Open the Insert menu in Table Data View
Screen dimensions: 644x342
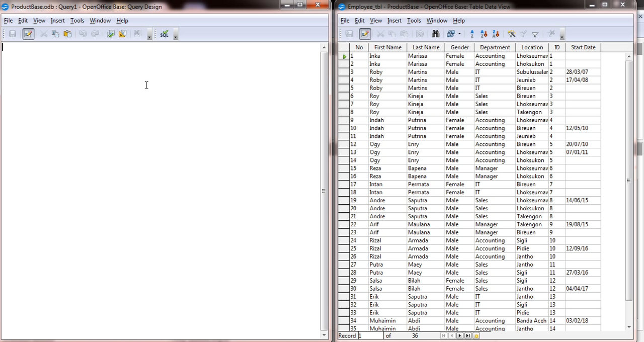click(x=394, y=21)
